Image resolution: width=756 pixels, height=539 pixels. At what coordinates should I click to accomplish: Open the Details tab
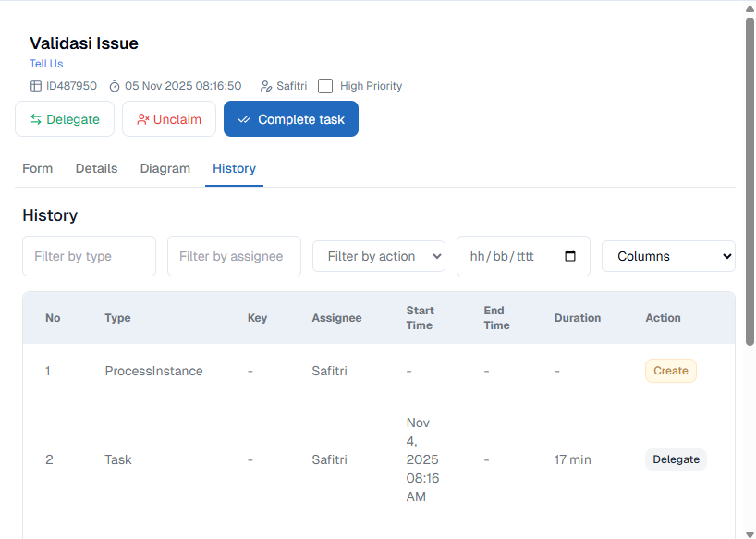pos(96,168)
